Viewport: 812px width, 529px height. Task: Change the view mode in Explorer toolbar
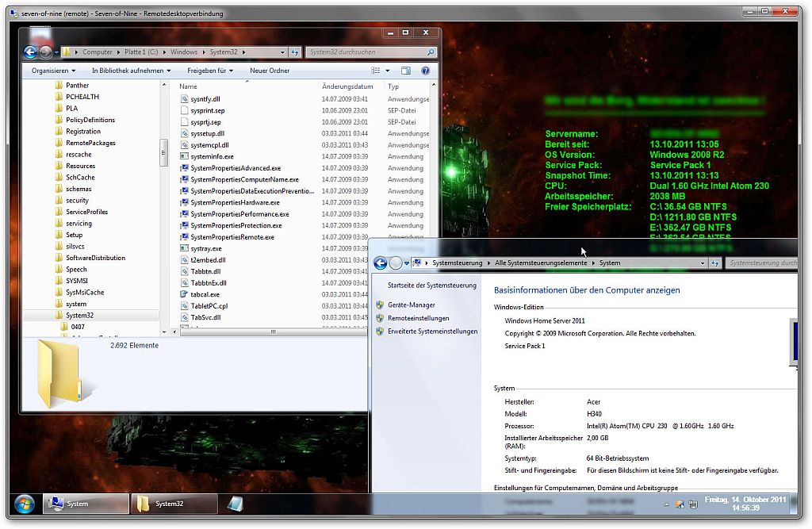coord(375,71)
